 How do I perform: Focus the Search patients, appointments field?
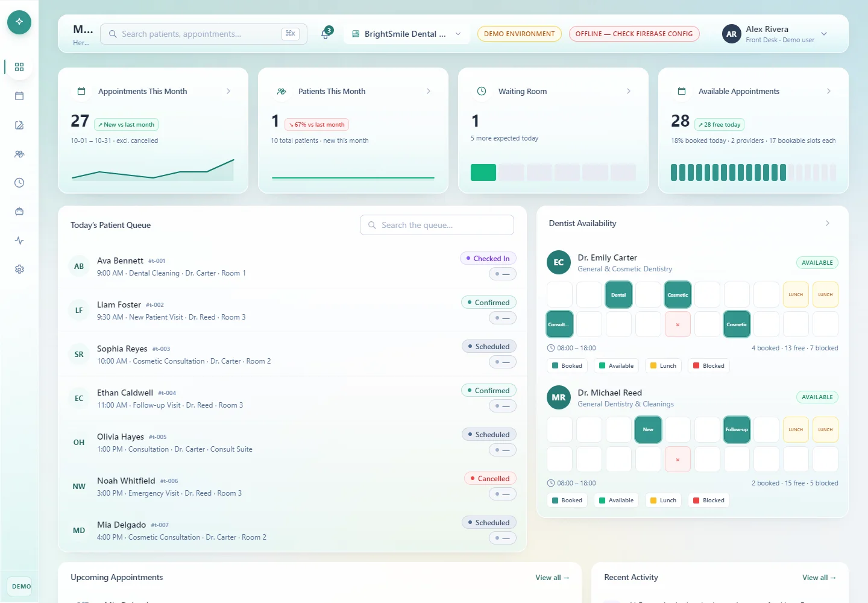tap(204, 34)
